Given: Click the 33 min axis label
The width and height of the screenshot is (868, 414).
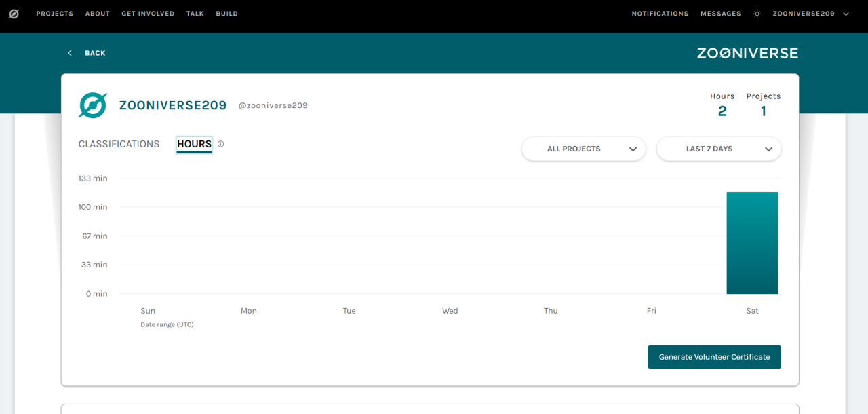Looking at the screenshot, I should tap(94, 265).
